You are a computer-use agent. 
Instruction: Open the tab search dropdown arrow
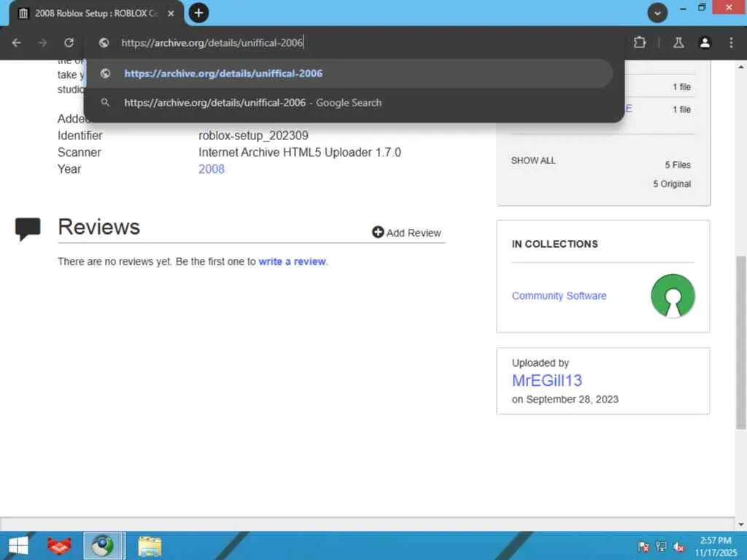tap(657, 13)
